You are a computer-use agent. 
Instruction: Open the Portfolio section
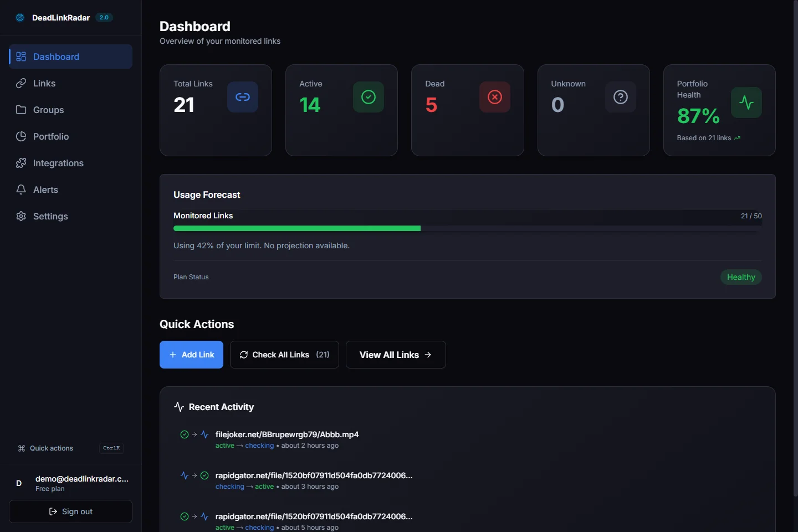(x=51, y=136)
